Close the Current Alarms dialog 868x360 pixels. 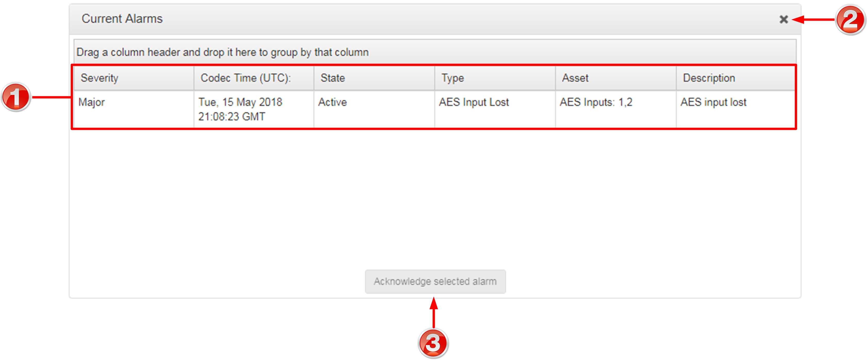[783, 19]
